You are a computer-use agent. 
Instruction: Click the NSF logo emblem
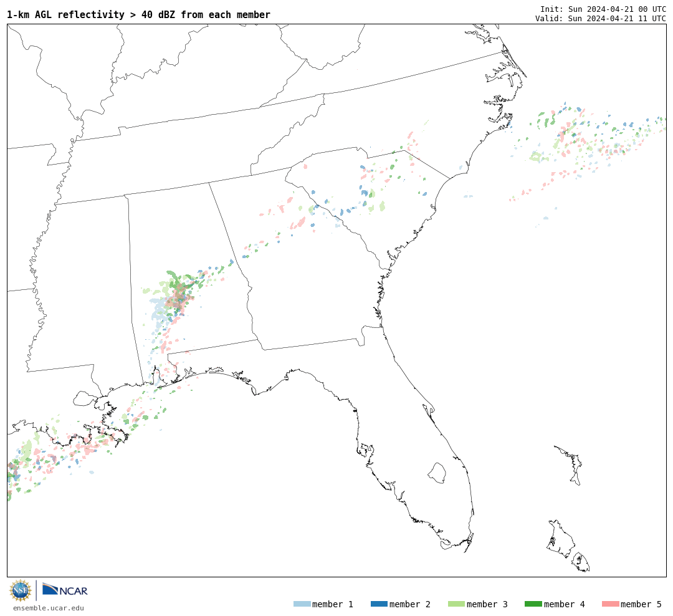(x=20, y=590)
